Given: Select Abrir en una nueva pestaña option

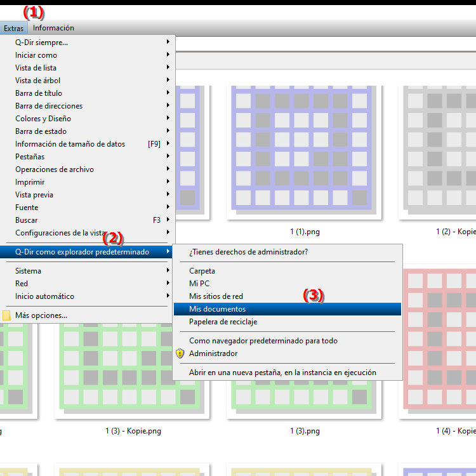Looking at the screenshot, I should click(288, 373).
